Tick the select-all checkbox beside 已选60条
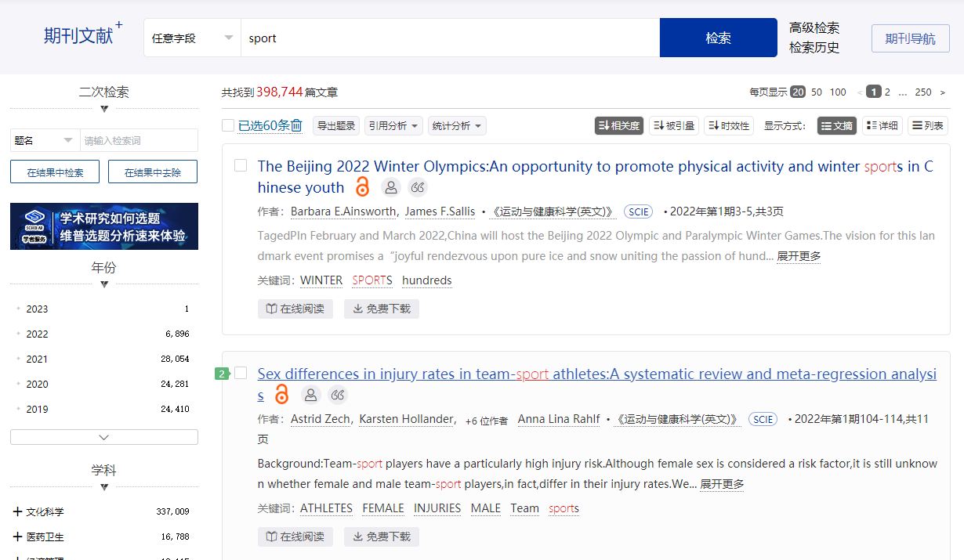 (228, 126)
